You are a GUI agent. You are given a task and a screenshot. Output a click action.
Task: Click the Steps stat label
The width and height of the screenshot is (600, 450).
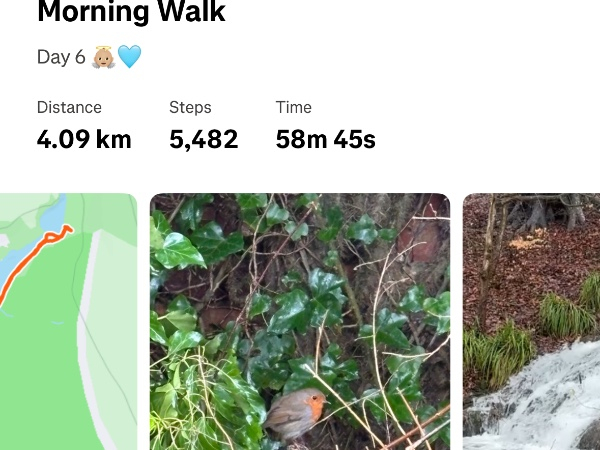pyautogui.click(x=190, y=107)
